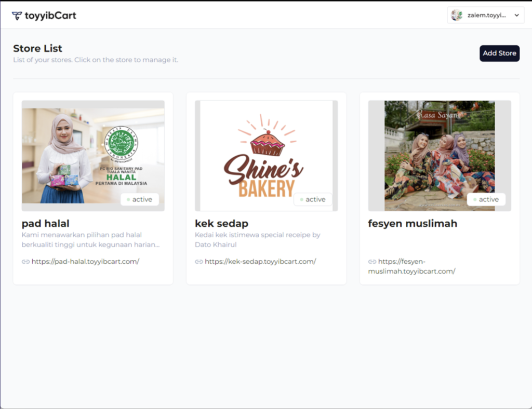Select the kek sedap store title

221,224
